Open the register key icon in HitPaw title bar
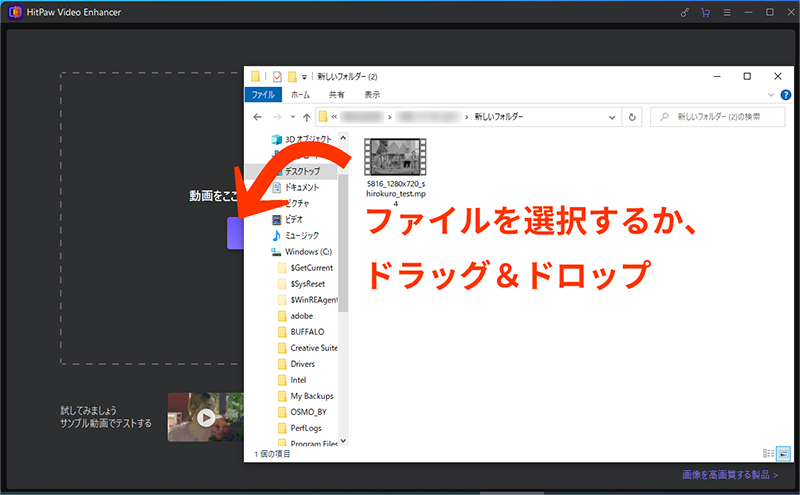This screenshot has width=800, height=495. (685, 12)
